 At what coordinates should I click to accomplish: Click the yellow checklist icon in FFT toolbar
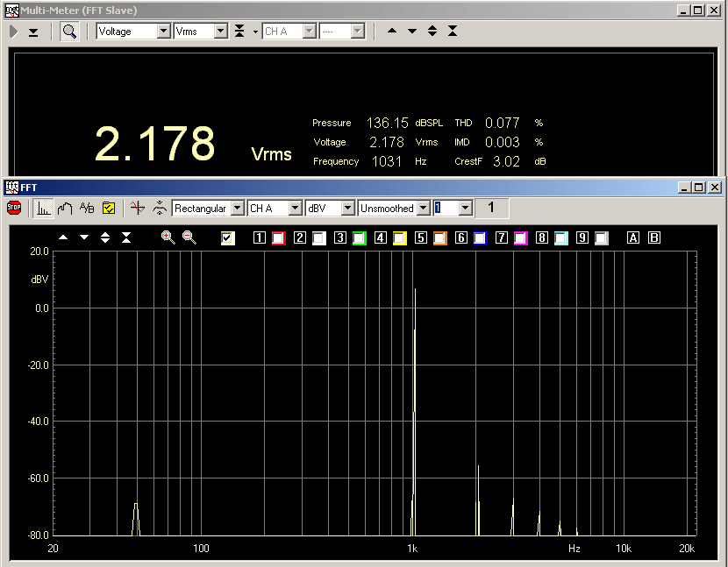point(109,209)
